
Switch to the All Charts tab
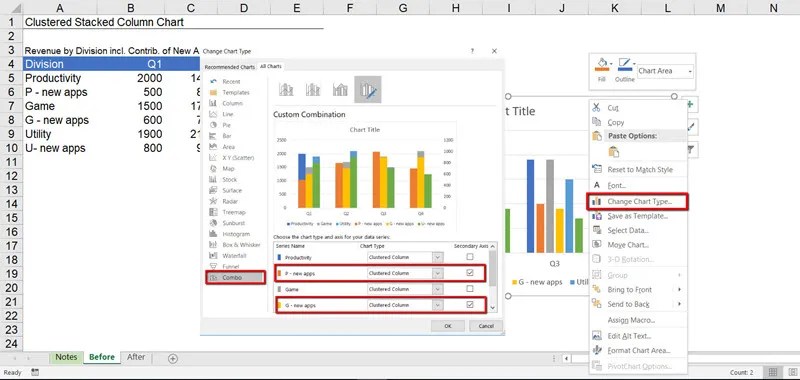270,66
